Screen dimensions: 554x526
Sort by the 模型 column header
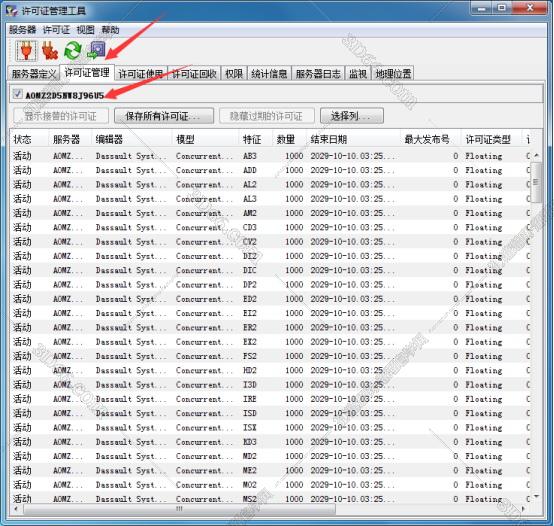(x=206, y=139)
